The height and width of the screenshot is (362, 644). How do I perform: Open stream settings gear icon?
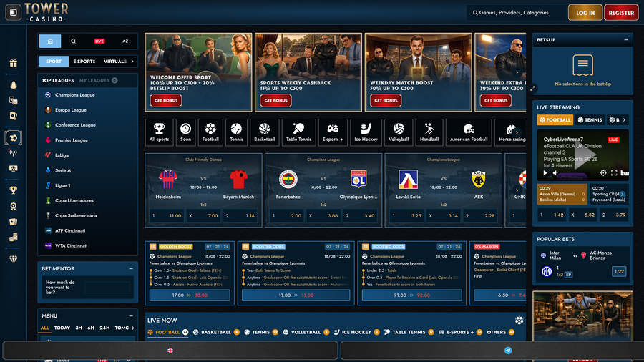coord(603,173)
